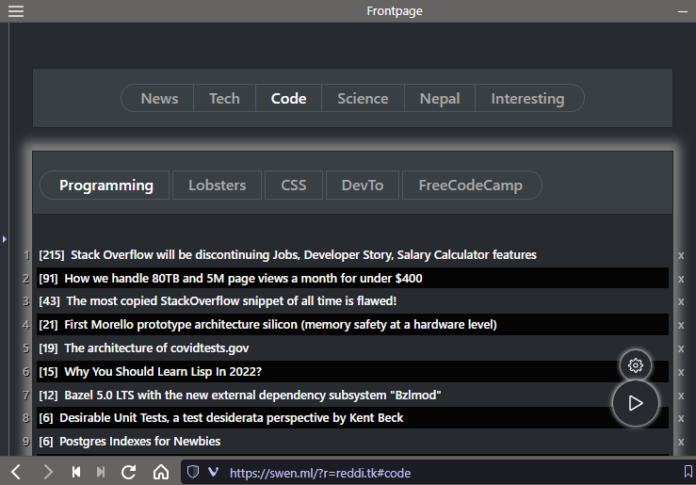Image resolution: width=696 pixels, height=485 pixels.
Task: Dismiss the Stack Overflow Jobs story with x
Action: [680, 256]
